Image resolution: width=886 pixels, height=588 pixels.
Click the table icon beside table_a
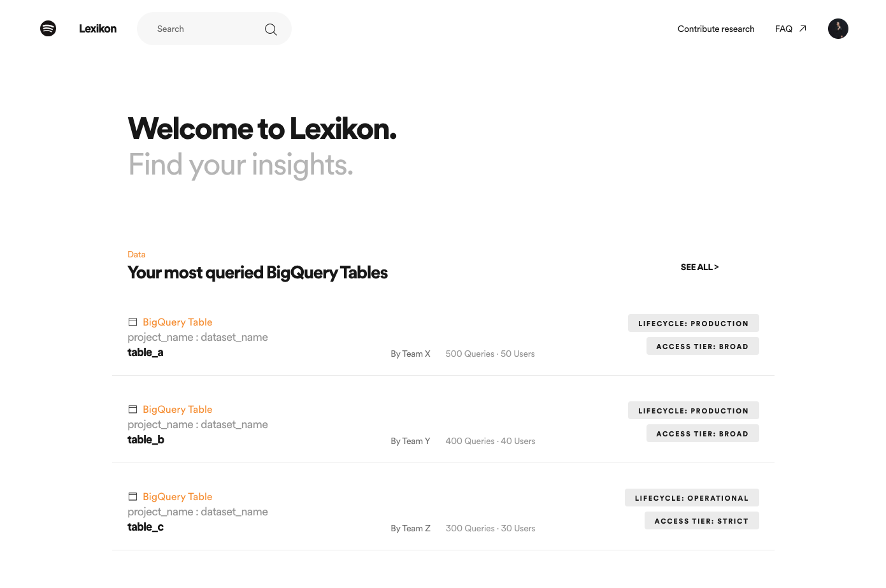point(132,322)
